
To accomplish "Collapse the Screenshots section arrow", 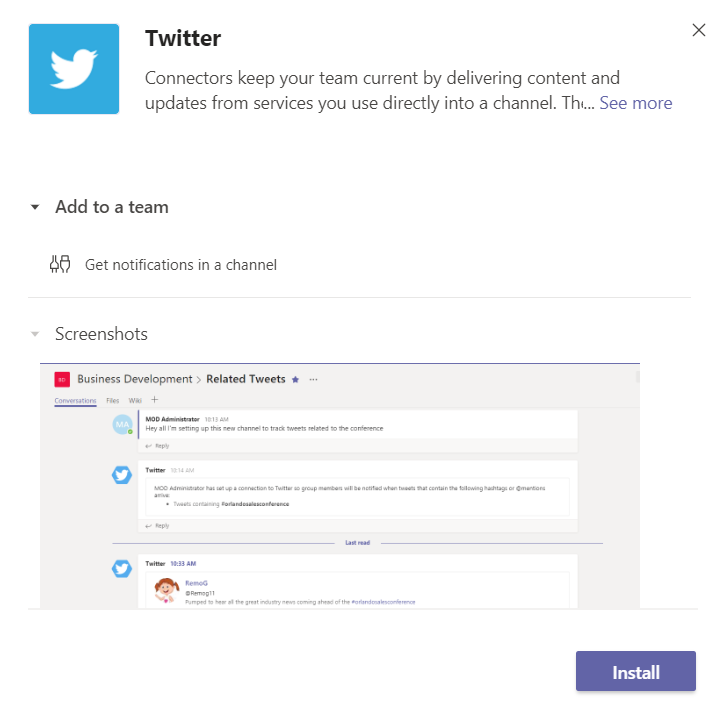I will pos(35,334).
